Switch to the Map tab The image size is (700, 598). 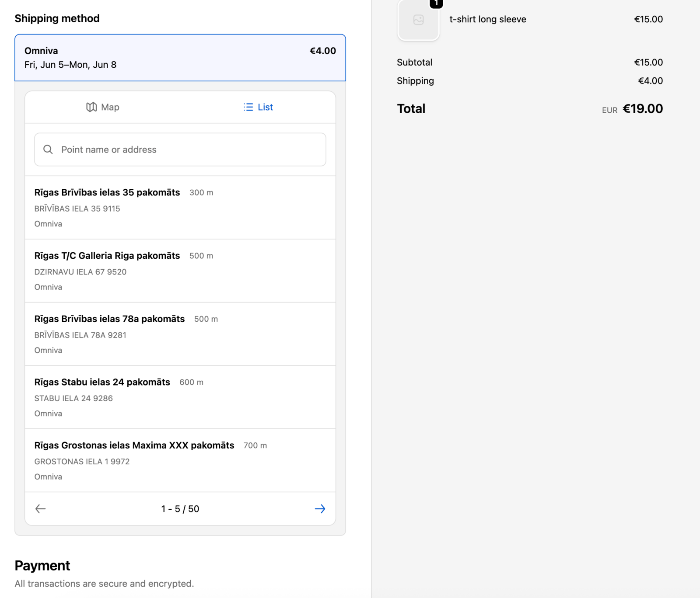103,107
